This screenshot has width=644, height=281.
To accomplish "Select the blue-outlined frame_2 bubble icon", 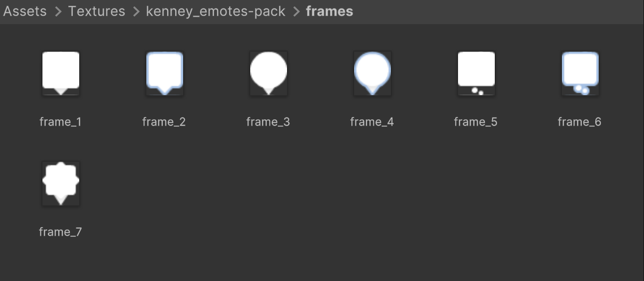I will (x=165, y=73).
